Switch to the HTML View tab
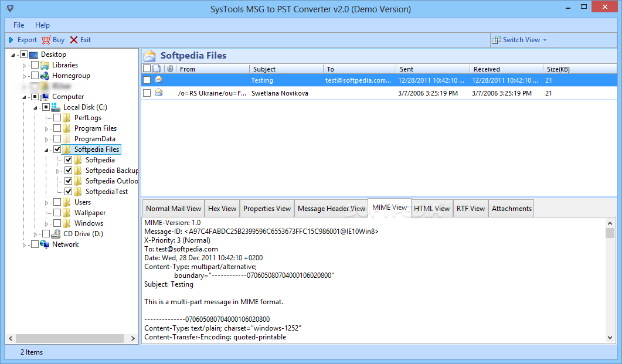 tap(431, 209)
